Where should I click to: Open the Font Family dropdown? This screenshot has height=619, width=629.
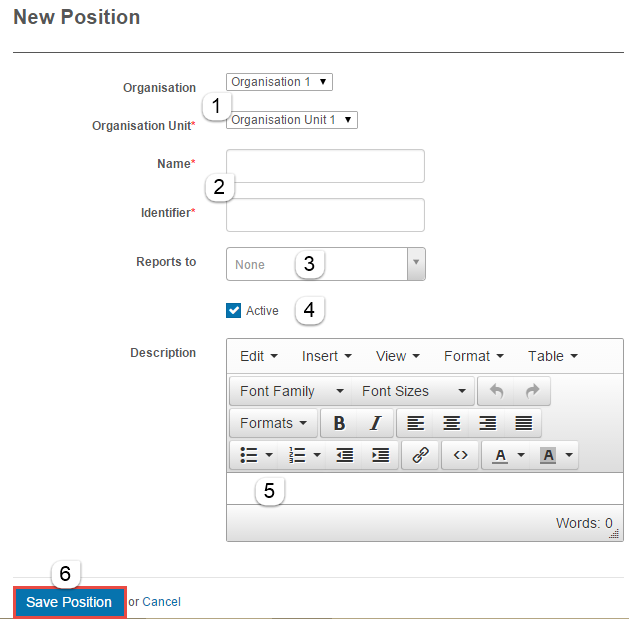click(291, 391)
